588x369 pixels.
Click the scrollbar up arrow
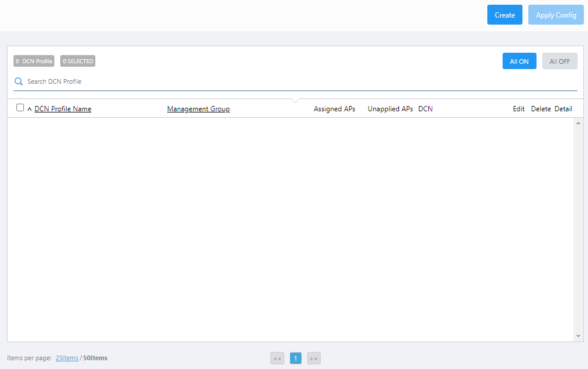tap(579, 123)
